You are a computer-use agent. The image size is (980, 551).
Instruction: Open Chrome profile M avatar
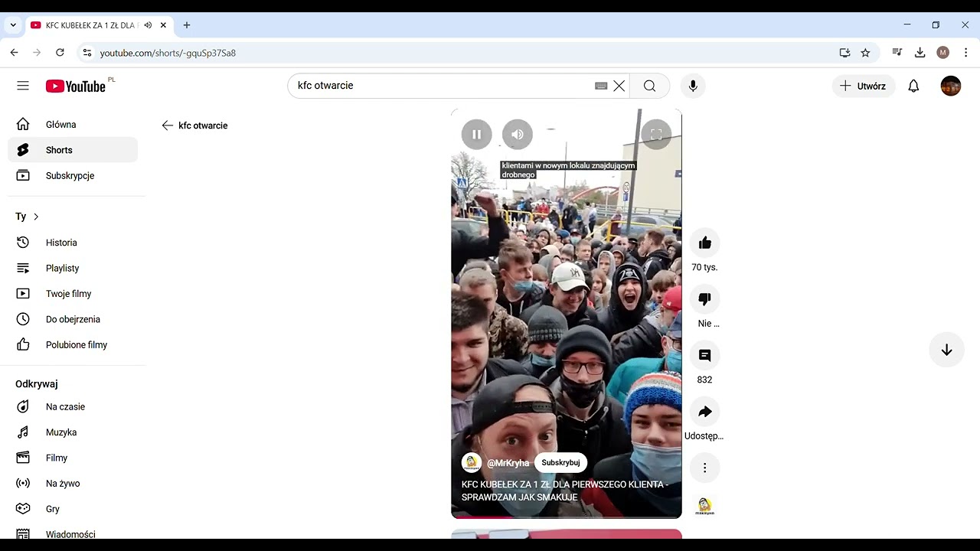[x=943, y=53]
